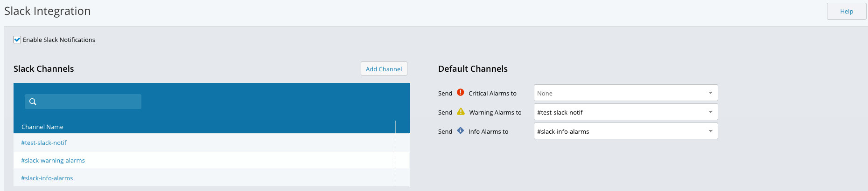Open the Info Alarms channel dropdown
This screenshot has height=191, width=868.
626,131
